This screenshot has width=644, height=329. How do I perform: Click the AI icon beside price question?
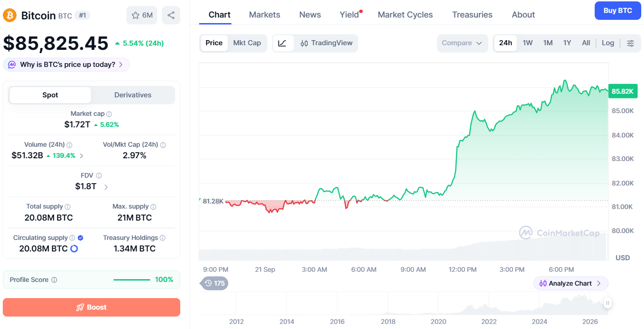(12, 65)
